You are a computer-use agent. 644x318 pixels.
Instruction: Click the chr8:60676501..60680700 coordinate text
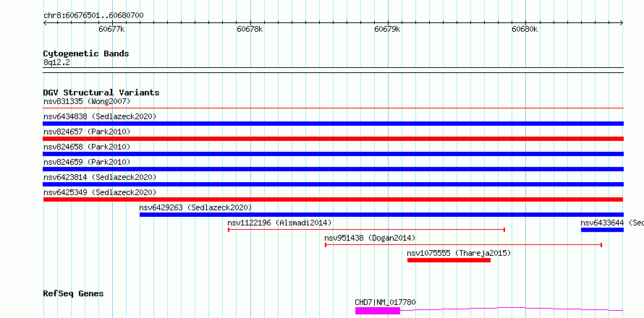(x=93, y=15)
